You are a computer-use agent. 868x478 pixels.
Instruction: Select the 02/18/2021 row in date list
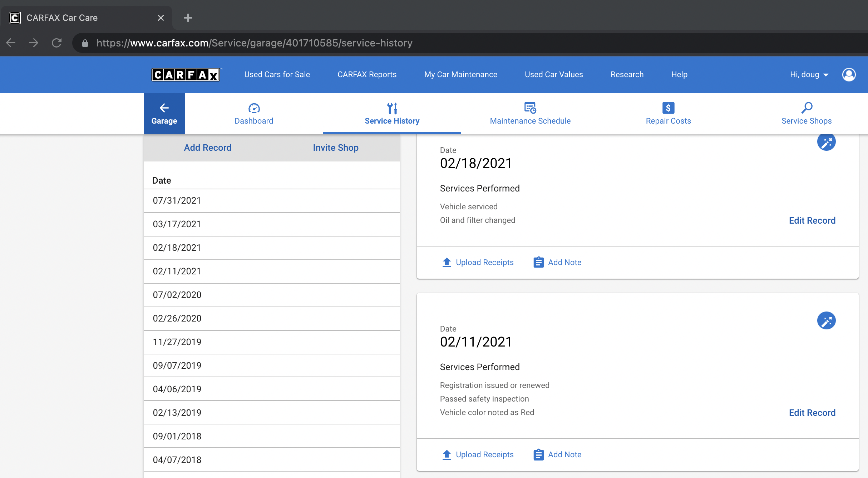point(272,248)
